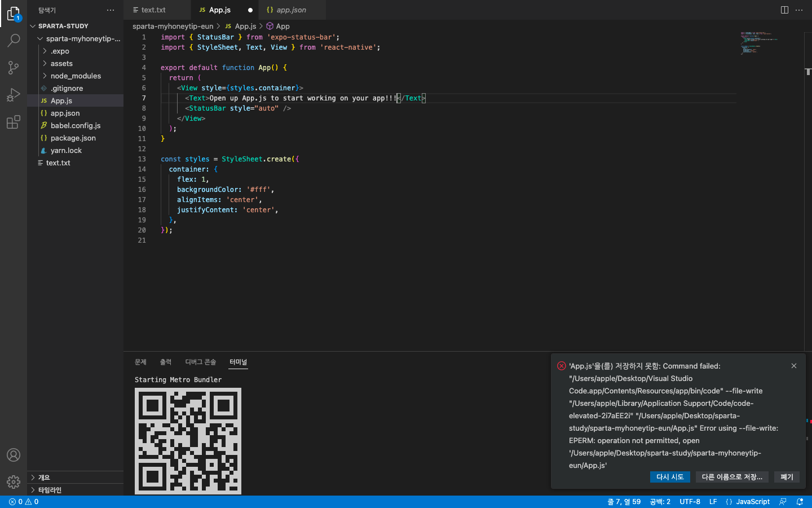Image resolution: width=812 pixels, height=508 pixels.
Task: Click 'Starting Metro Bundler' terminal text
Action: coord(178,380)
